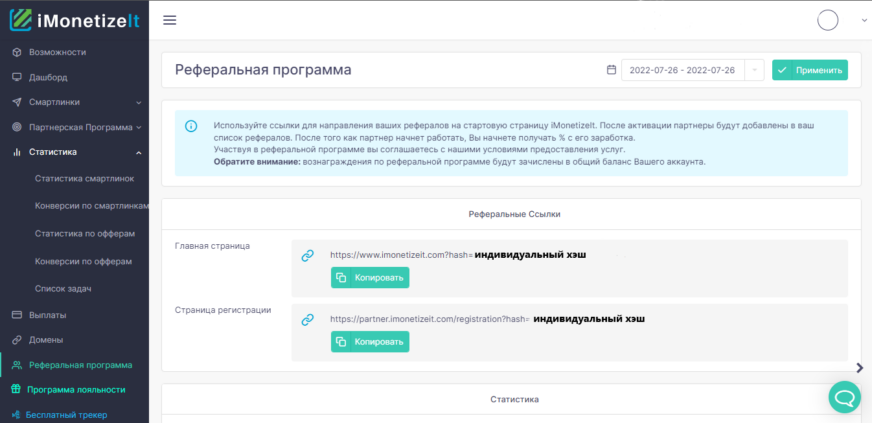Screen dimensions: 872x423
Task: Open the user avatar profile circle
Action: (x=828, y=20)
